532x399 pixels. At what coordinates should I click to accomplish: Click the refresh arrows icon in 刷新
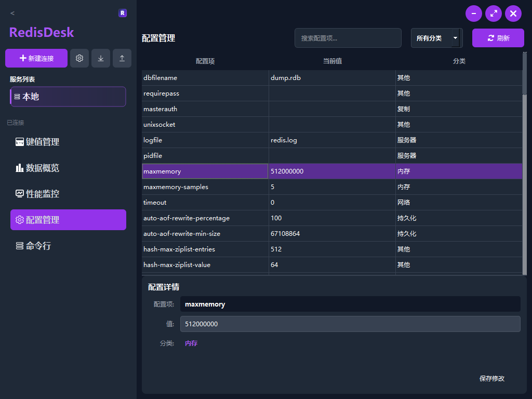[490, 38]
